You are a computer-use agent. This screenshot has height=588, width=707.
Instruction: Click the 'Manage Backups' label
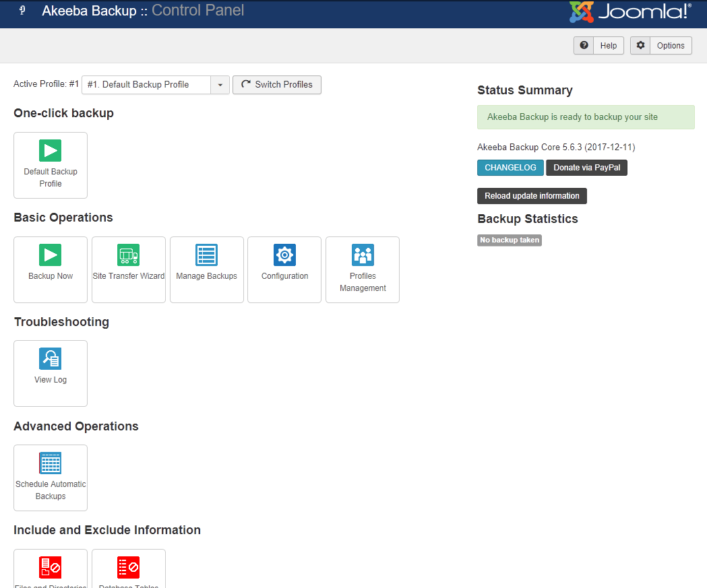pos(206,276)
